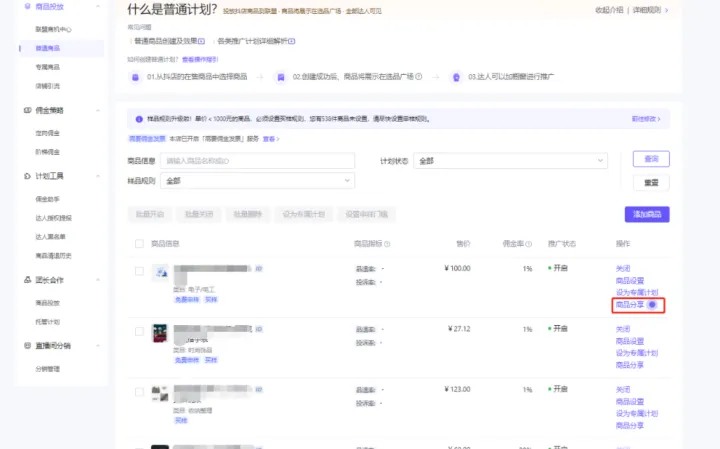This screenshot has width=720, height=449.
Task: Open 佣金助手 in the sidebar
Action: click(x=48, y=199)
